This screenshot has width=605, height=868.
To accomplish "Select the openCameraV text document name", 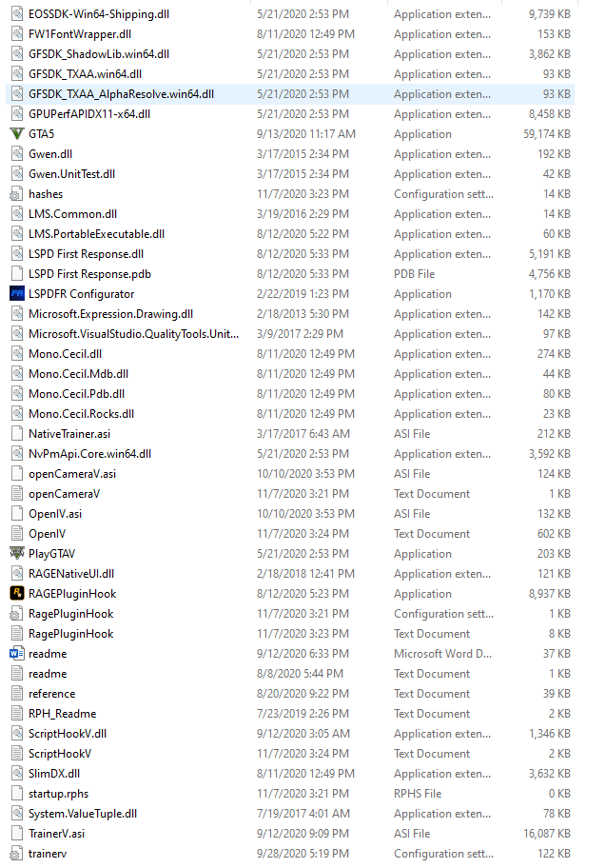I will (x=64, y=494).
